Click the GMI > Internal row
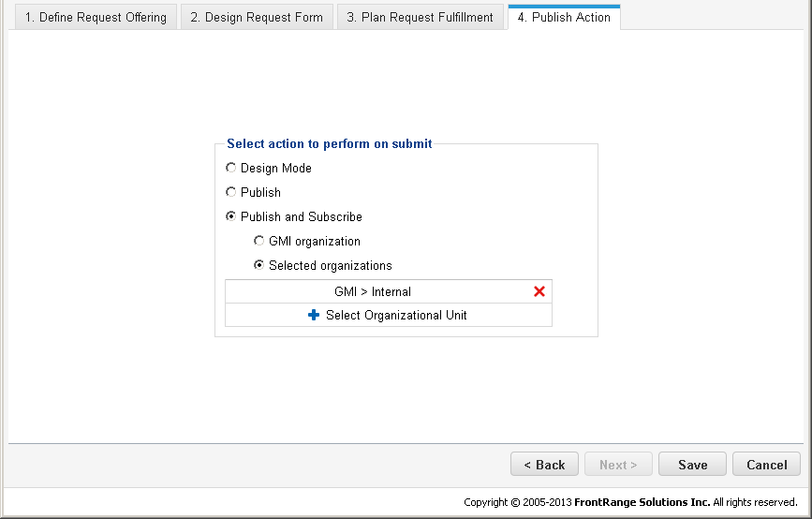The height and width of the screenshot is (519, 812). coord(389,291)
